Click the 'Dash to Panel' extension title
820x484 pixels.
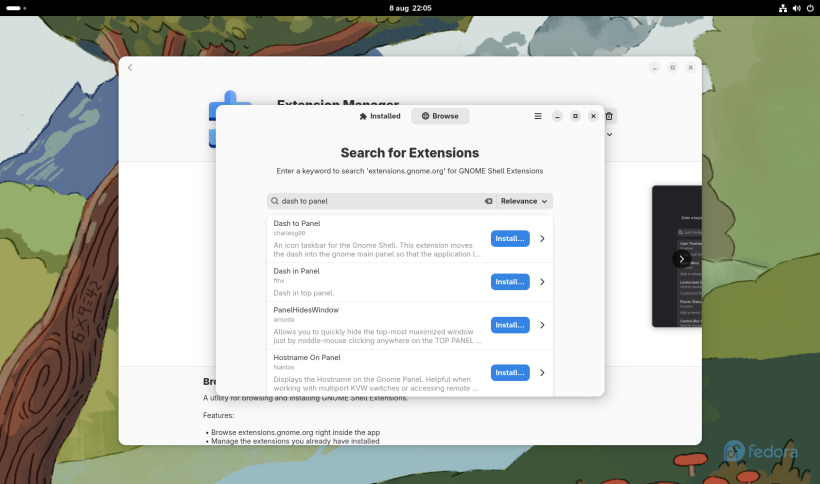(x=297, y=223)
